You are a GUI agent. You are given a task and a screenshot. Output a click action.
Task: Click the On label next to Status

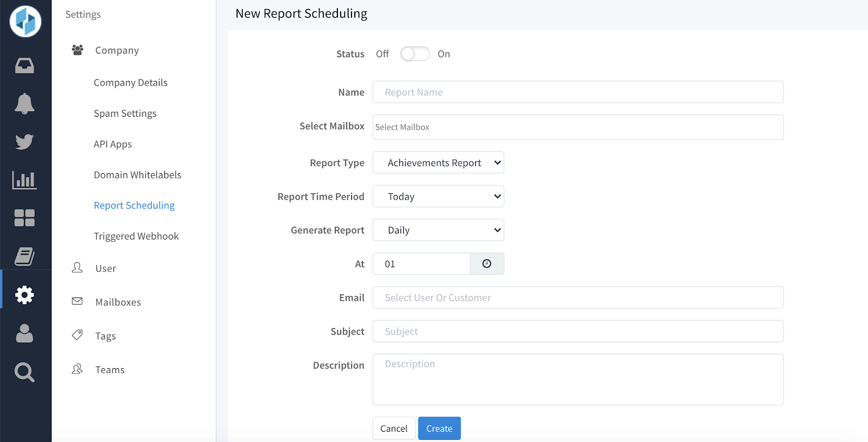[x=444, y=54]
